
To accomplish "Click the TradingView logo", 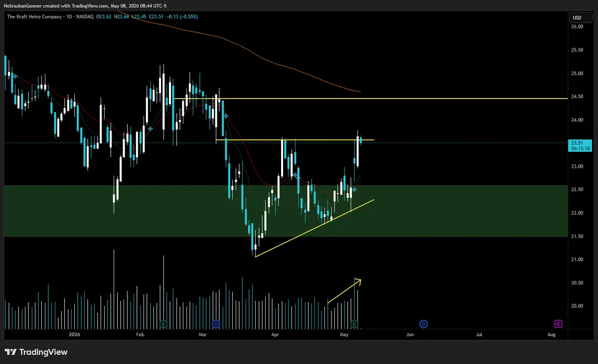I will pyautogui.click(x=36, y=352).
